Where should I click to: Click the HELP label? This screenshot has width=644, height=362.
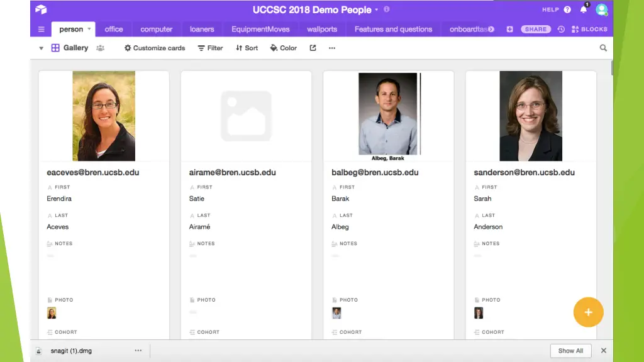coord(550,9)
